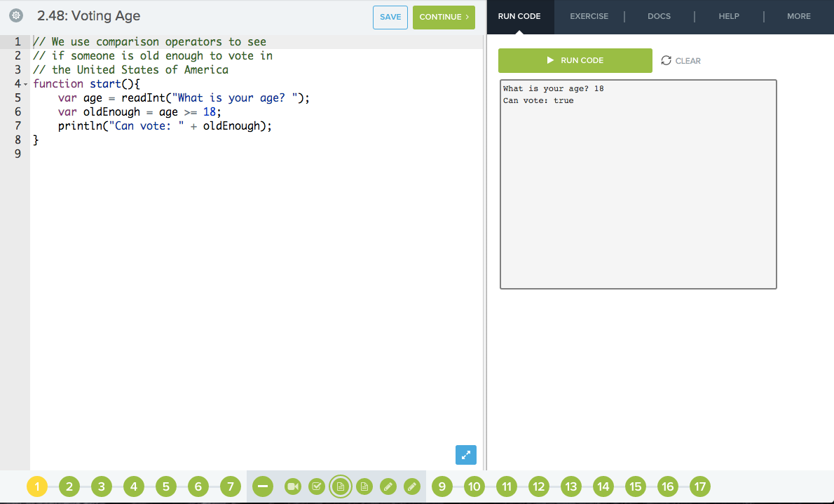Open the settings gear icon
834x504 pixels.
(x=15, y=15)
